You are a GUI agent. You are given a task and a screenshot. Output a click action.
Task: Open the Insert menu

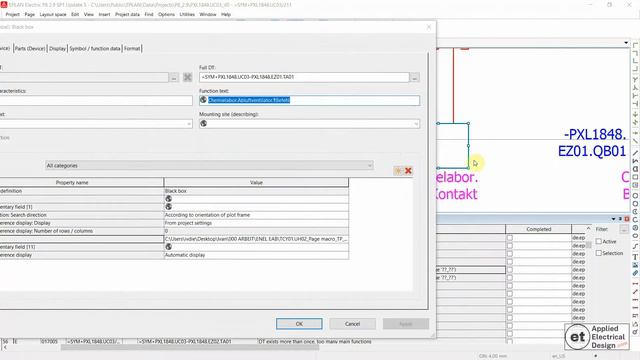(x=104, y=14)
